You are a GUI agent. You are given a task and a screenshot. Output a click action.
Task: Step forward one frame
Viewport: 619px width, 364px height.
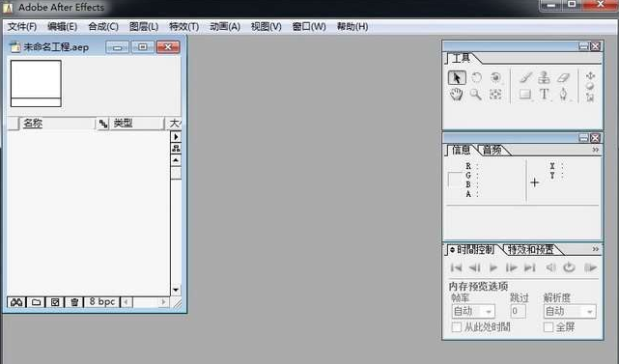[511, 267]
